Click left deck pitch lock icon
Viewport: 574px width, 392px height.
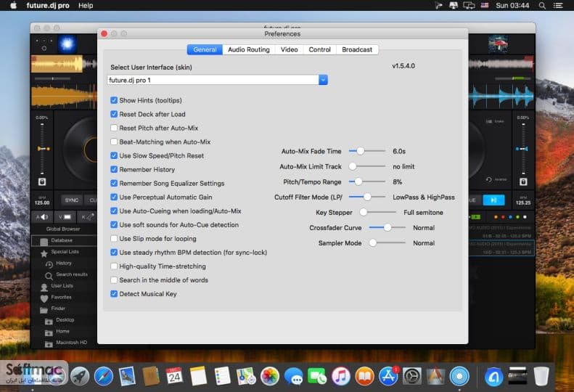pyautogui.click(x=42, y=181)
